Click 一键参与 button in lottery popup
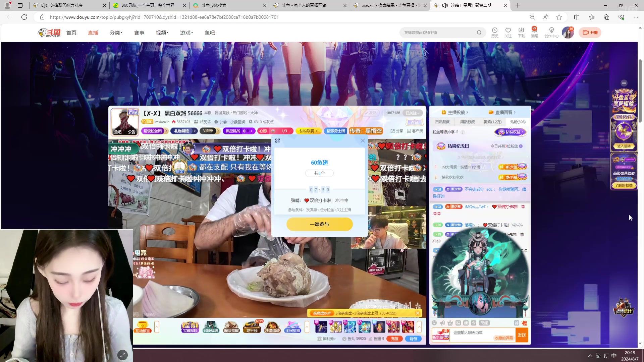This screenshot has height=362, width=644. [319, 224]
